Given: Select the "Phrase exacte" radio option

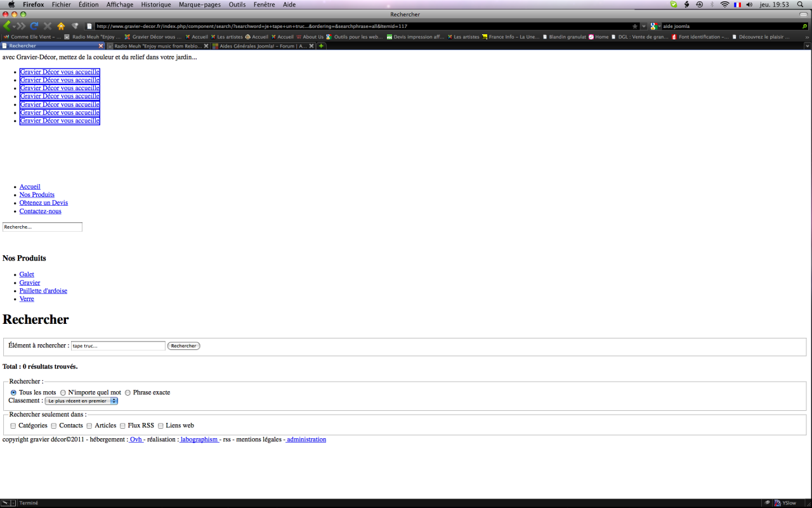Looking at the screenshot, I should coord(128,392).
